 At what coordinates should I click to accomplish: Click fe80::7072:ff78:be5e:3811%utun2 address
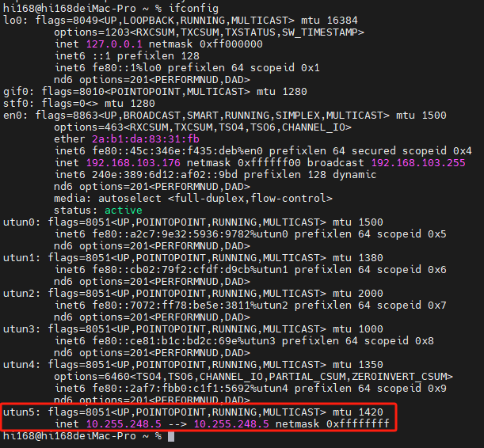pos(190,306)
